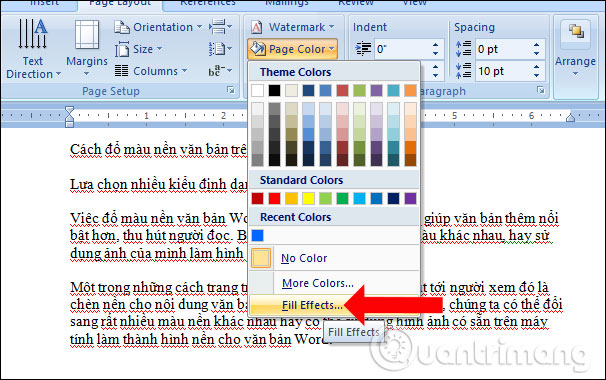Select light blue standard color
Screen dimensions: 606x380
(359, 198)
